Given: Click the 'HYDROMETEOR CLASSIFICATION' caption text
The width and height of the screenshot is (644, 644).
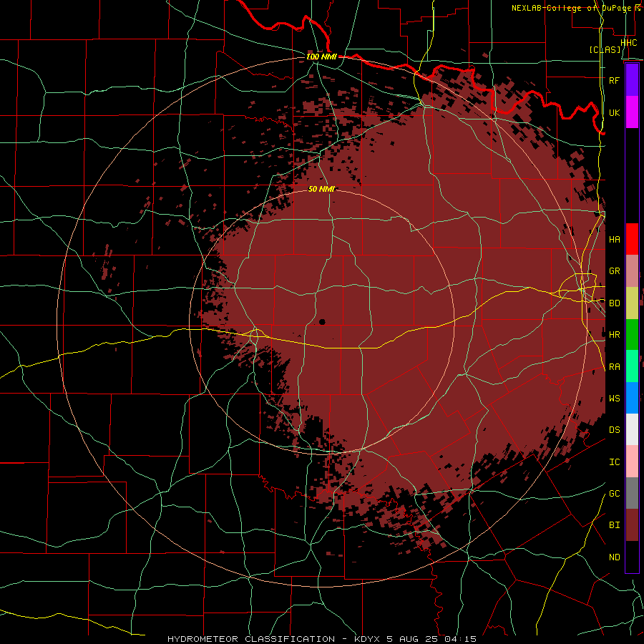Looking at the screenshot, I should pyautogui.click(x=251, y=639).
